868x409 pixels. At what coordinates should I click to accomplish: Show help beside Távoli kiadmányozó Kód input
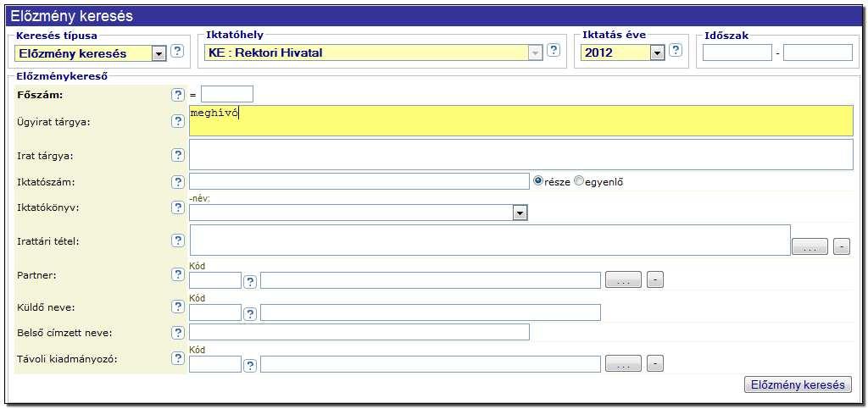tap(251, 365)
